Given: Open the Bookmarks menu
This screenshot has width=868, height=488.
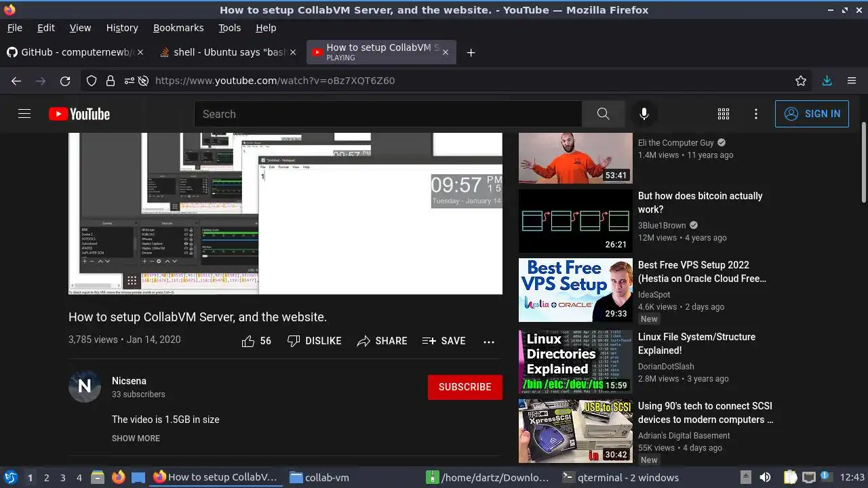Looking at the screenshot, I should [x=178, y=28].
